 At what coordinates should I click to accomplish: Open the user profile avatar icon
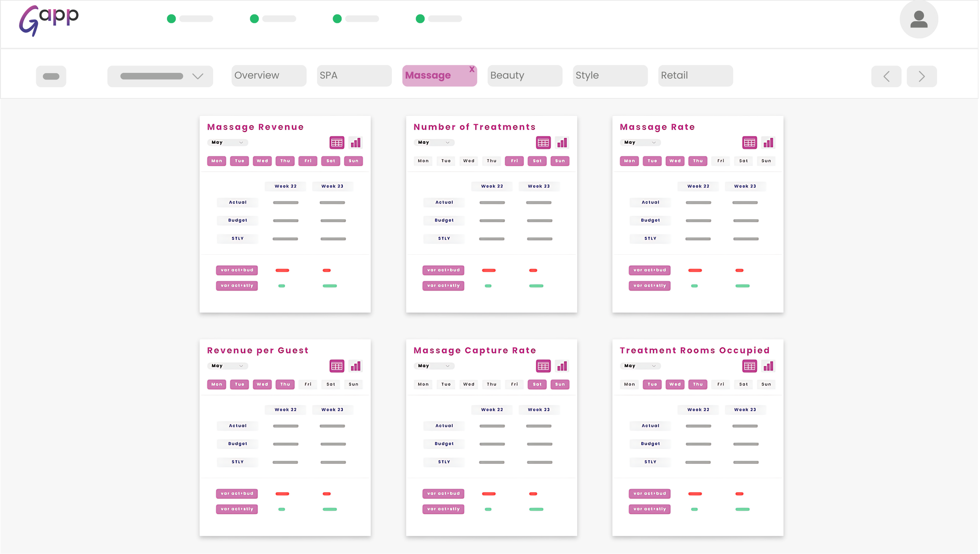click(x=919, y=19)
